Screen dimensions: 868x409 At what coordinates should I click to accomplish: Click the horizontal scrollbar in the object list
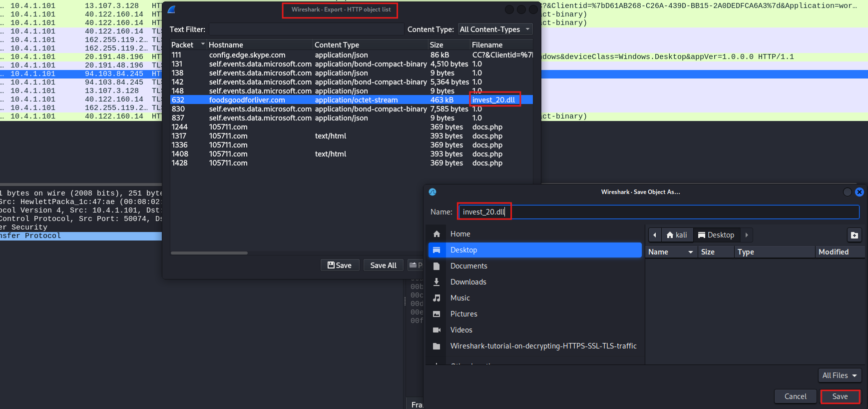tap(209, 253)
